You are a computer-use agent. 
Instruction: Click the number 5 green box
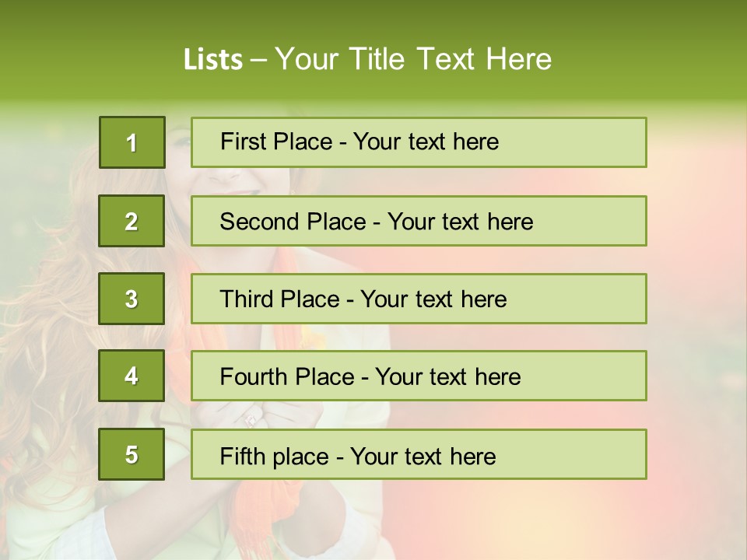click(132, 454)
